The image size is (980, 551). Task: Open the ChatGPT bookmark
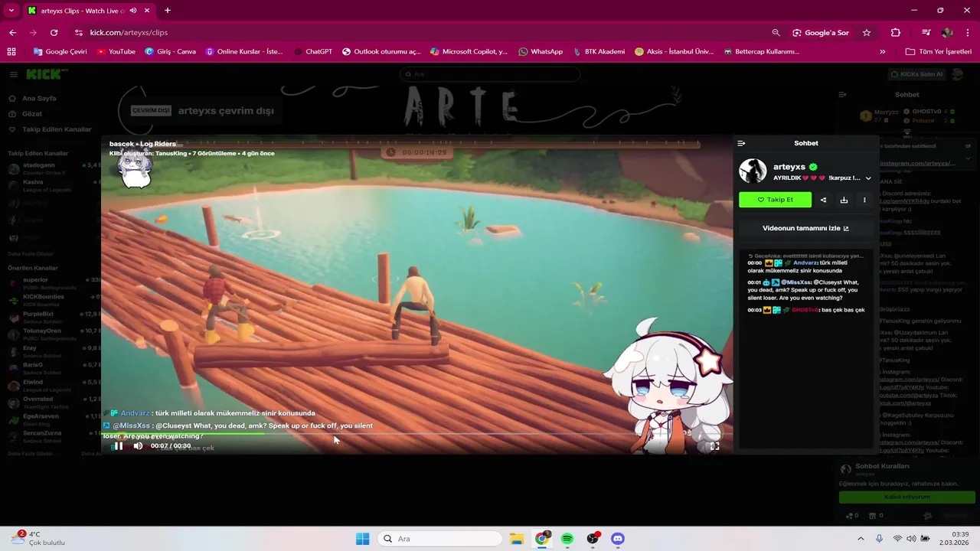coord(313,51)
